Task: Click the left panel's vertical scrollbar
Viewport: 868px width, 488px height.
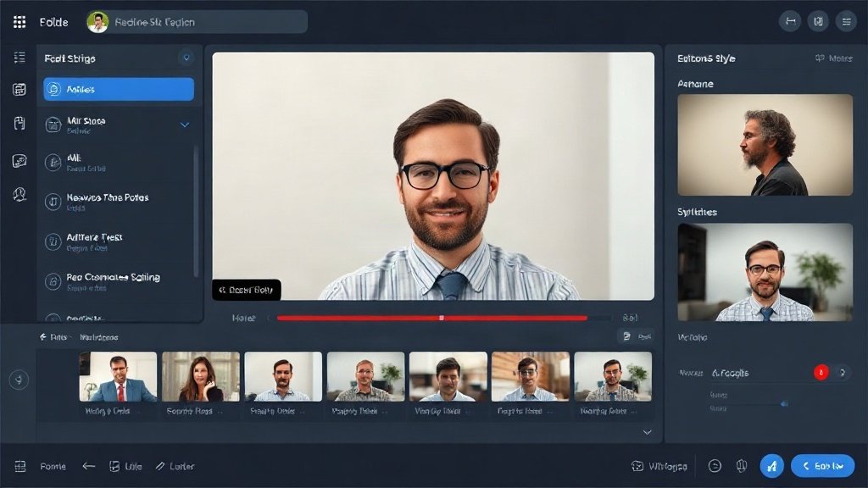Action: tap(196, 210)
